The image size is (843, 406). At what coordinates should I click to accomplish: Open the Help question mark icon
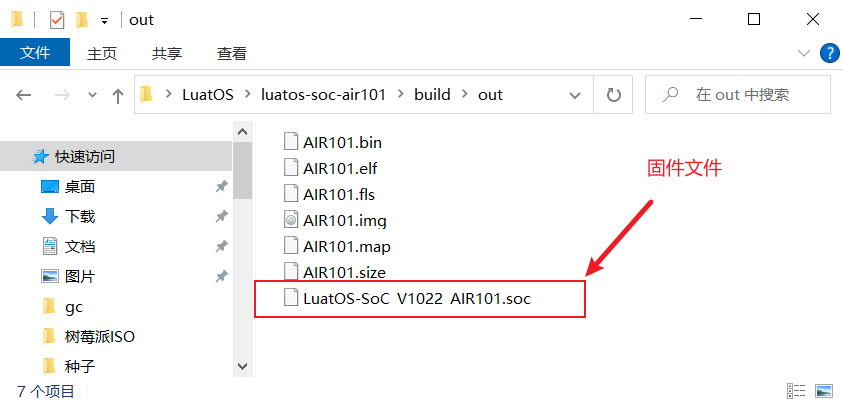(x=829, y=53)
